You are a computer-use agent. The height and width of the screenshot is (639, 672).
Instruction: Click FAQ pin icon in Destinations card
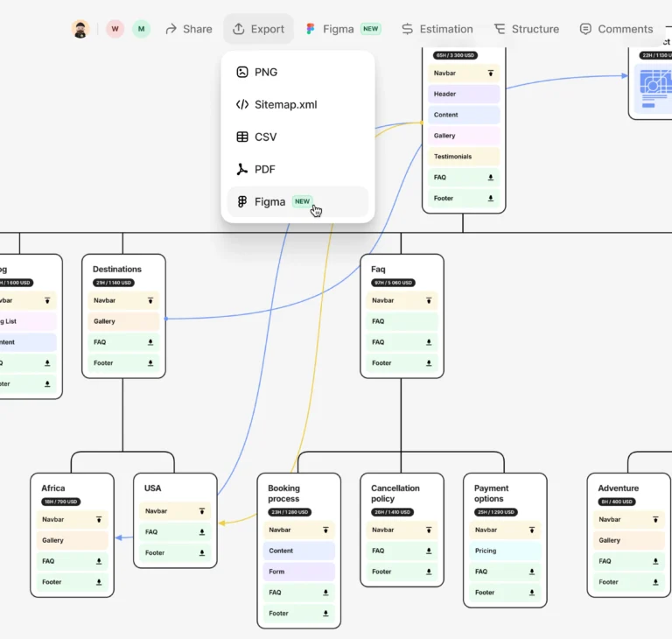(x=150, y=342)
